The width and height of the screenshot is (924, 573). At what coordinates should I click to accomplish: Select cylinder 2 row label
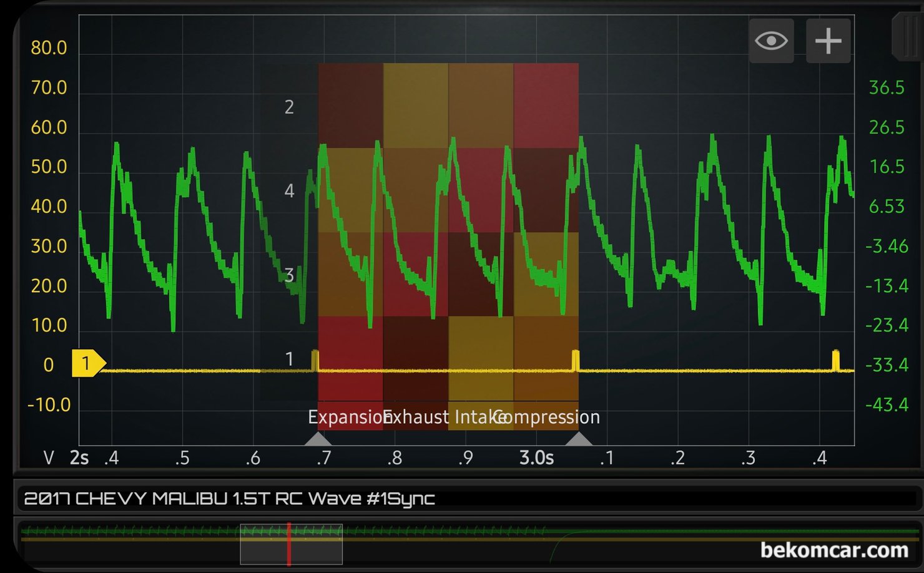289,107
